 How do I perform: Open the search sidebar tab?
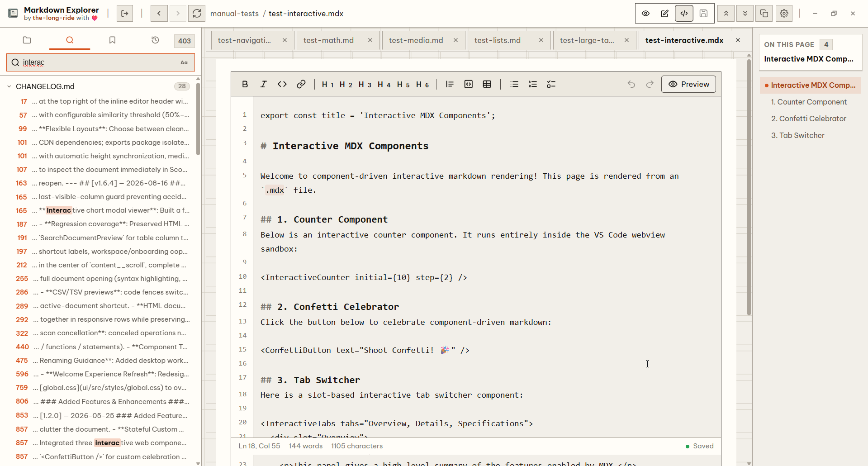[70, 40]
